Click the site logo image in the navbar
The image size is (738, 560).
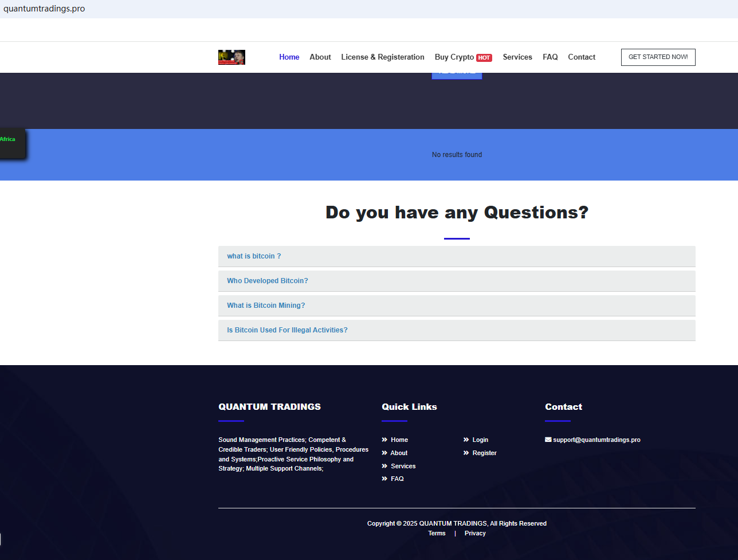(231, 57)
